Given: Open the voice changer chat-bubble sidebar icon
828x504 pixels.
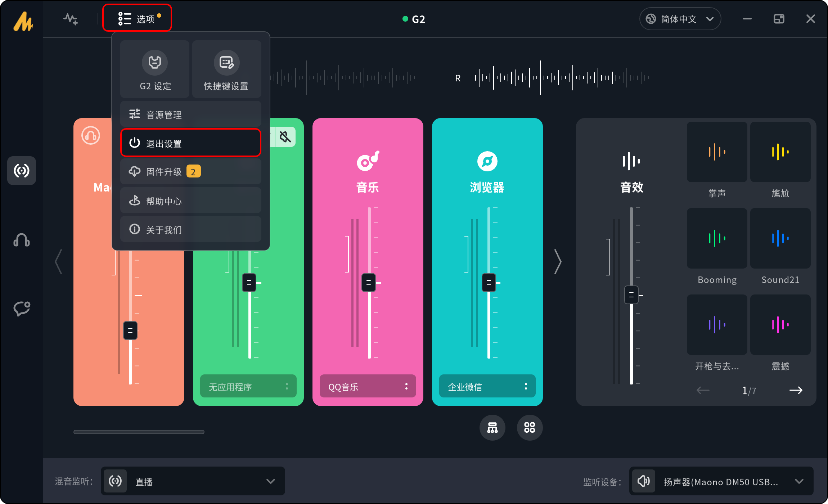Looking at the screenshot, I should [22, 309].
